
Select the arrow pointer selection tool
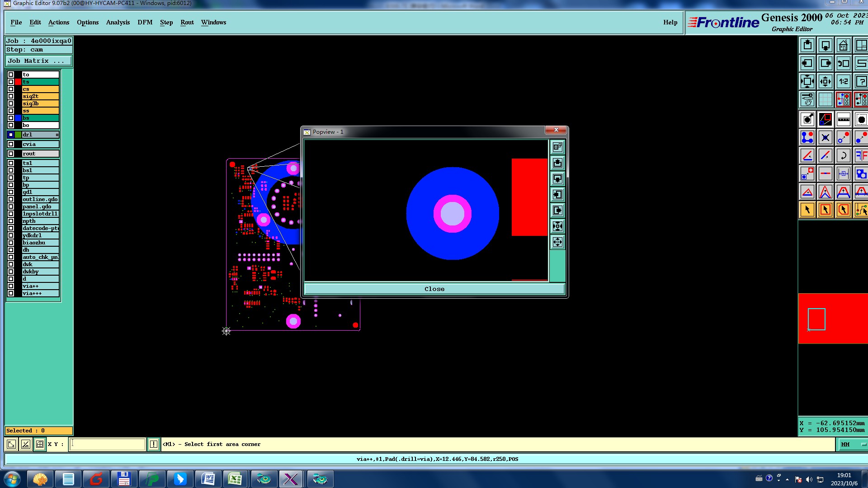(807, 210)
